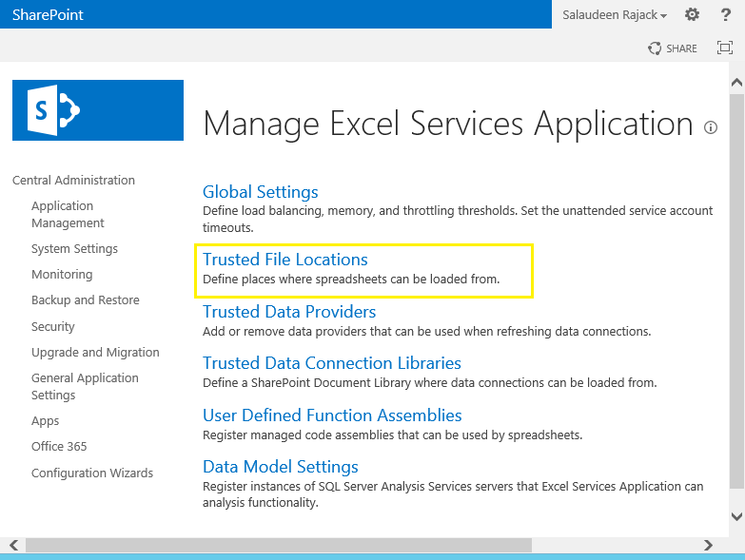Click the help question mark icon

725,14
